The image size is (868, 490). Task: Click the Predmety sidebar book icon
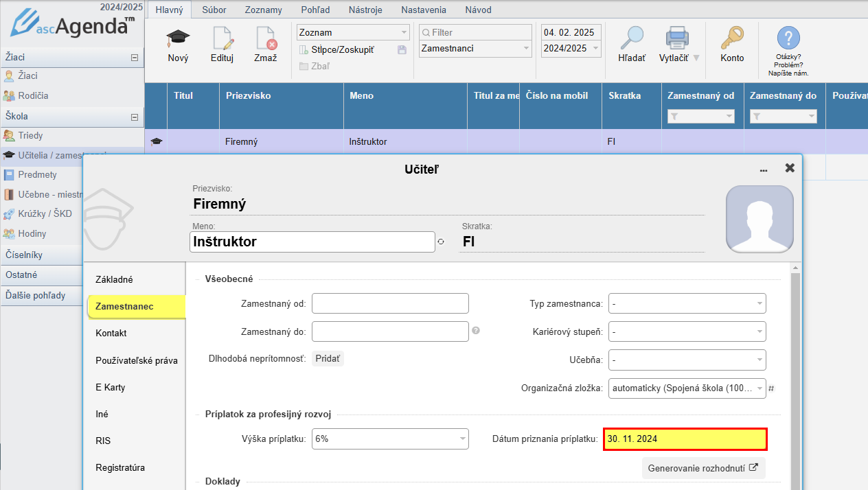point(9,175)
